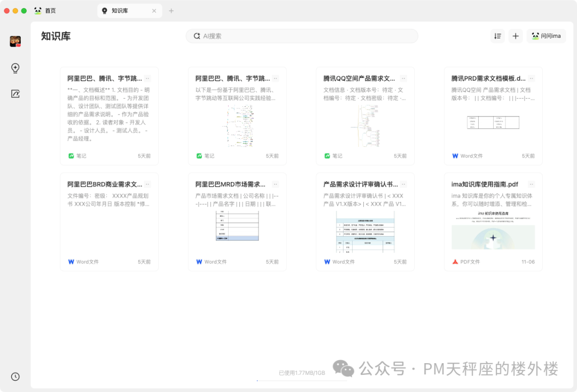Open the knowledge base lightbulb sidebar icon
Image resolution: width=577 pixels, height=392 pixels.
click(x=15, y=68)
